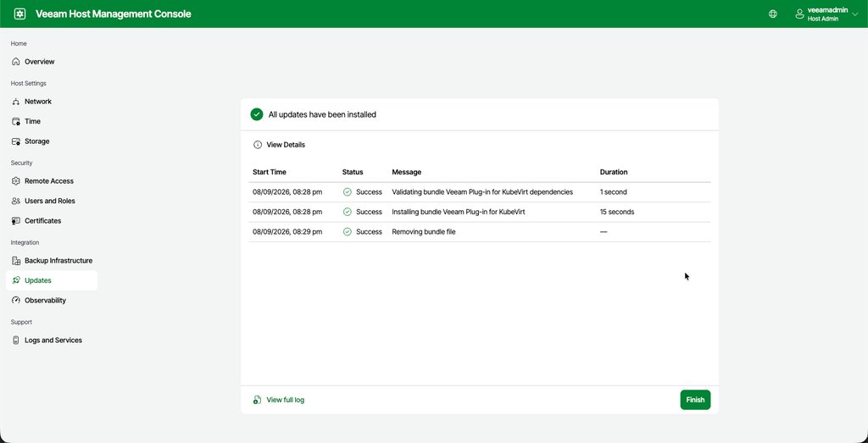This screenshot has height=443, width=868.
Task: Click the Network sidebar icon
Action: point(16,101)
